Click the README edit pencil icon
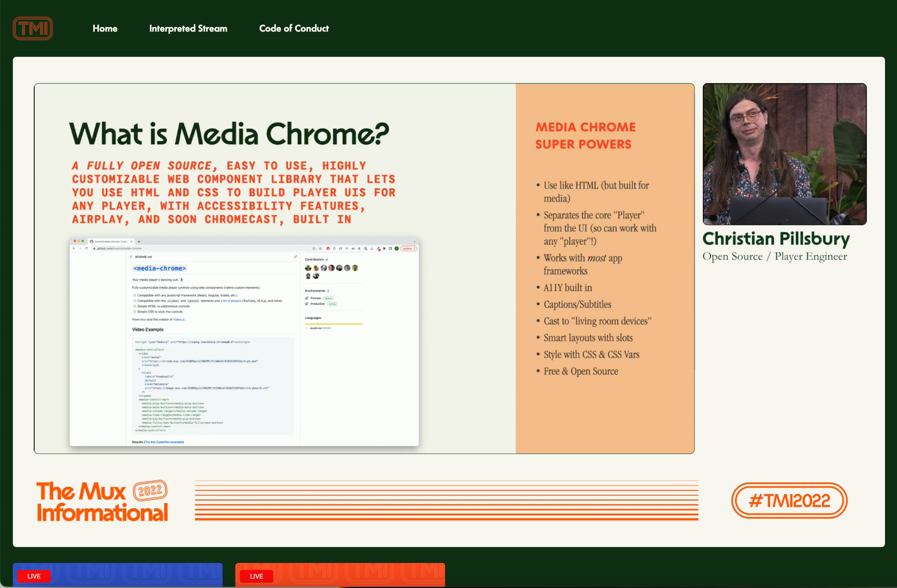Viewport: 897px width, 588px height. tap(295, 257)
